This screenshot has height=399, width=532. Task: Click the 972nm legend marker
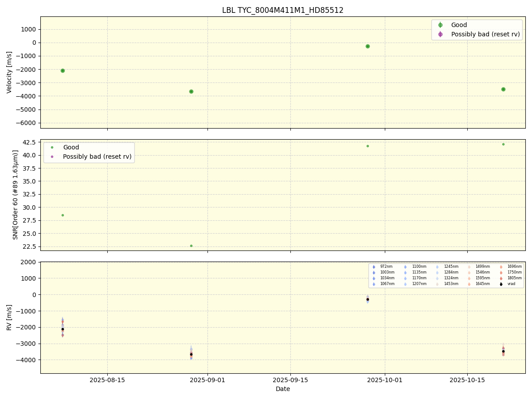[374, 267]
